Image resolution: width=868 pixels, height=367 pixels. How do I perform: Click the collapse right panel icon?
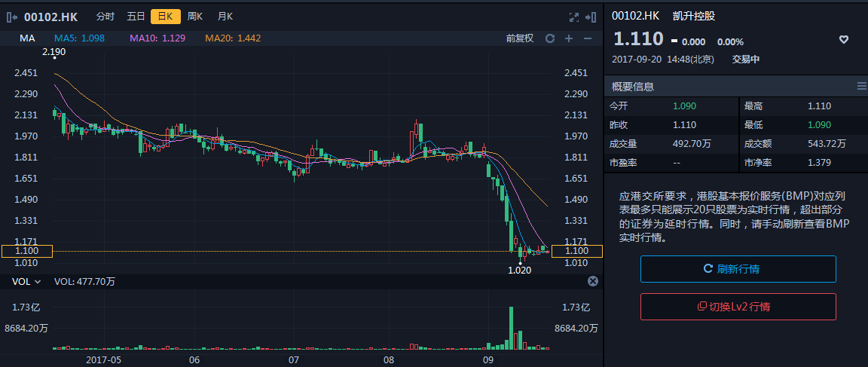pyautogui.click(x=591, y=17)
